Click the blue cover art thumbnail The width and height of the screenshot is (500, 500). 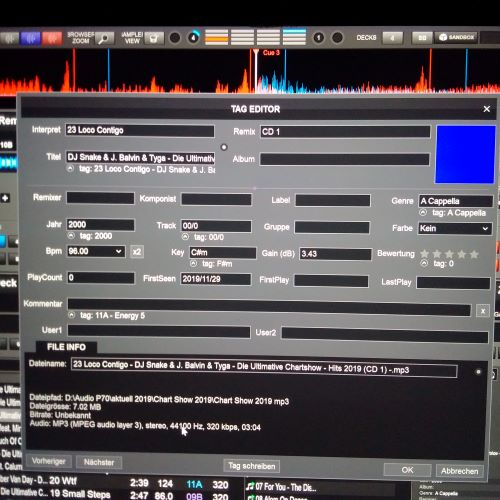465,154
